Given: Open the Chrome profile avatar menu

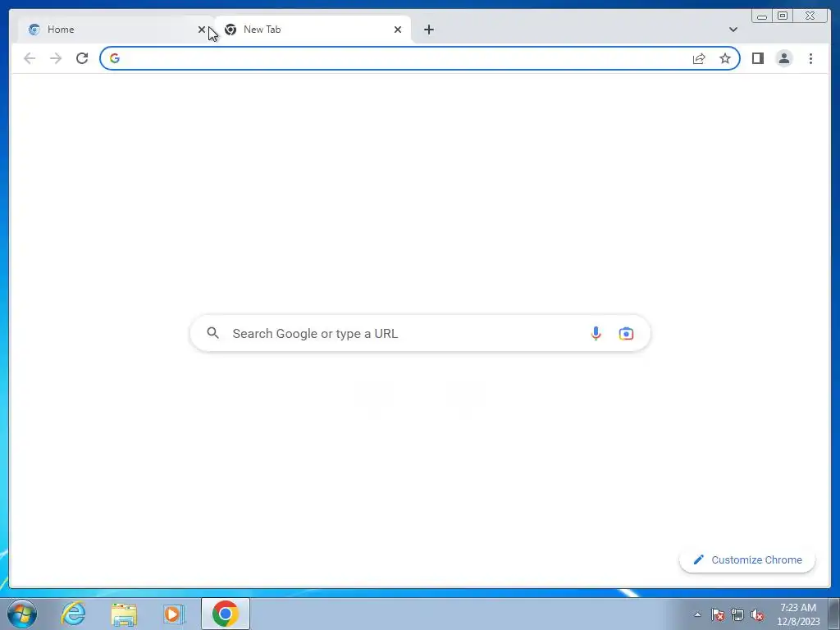Looking at the screenshot, I should point(783,58).
